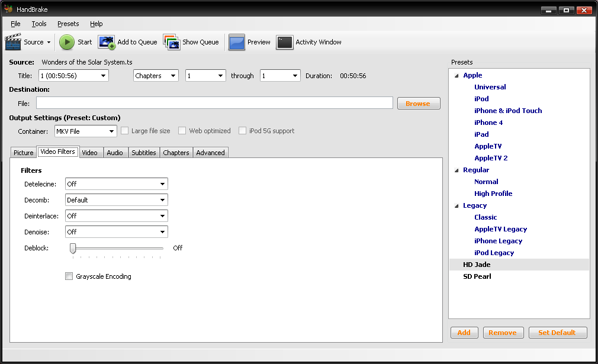Select the AppleTV Legacy preset

pos(501,228)
